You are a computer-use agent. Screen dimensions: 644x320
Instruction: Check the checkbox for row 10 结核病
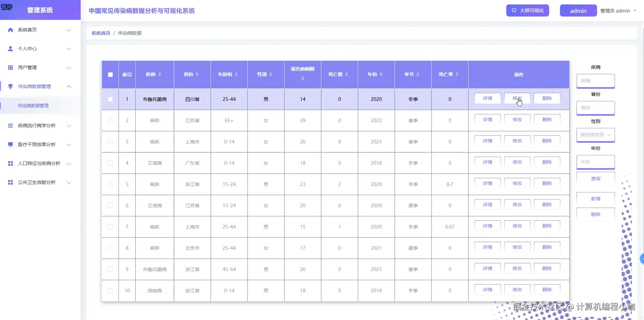(110, 290)
